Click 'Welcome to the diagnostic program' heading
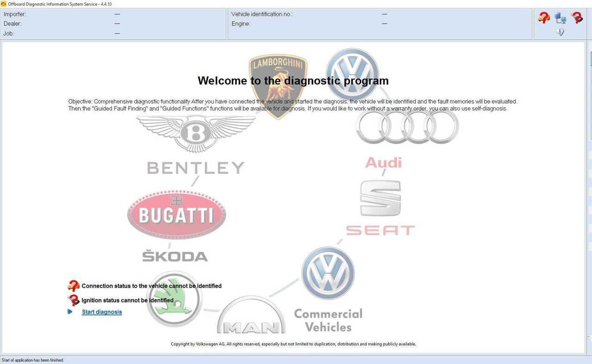The image size is (592, 364). [x=293, y=80]
